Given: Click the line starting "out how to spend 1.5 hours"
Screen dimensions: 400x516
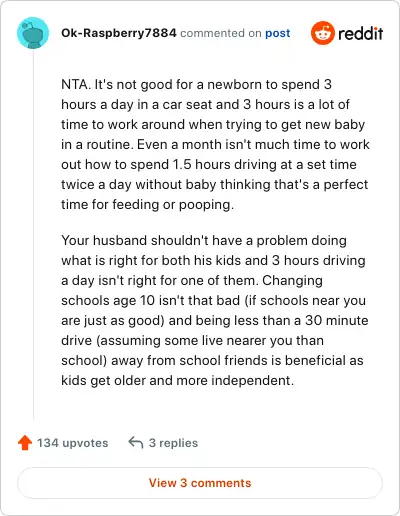Looking at the screenshot, I should pyautogui.click(x=209, y=164).
